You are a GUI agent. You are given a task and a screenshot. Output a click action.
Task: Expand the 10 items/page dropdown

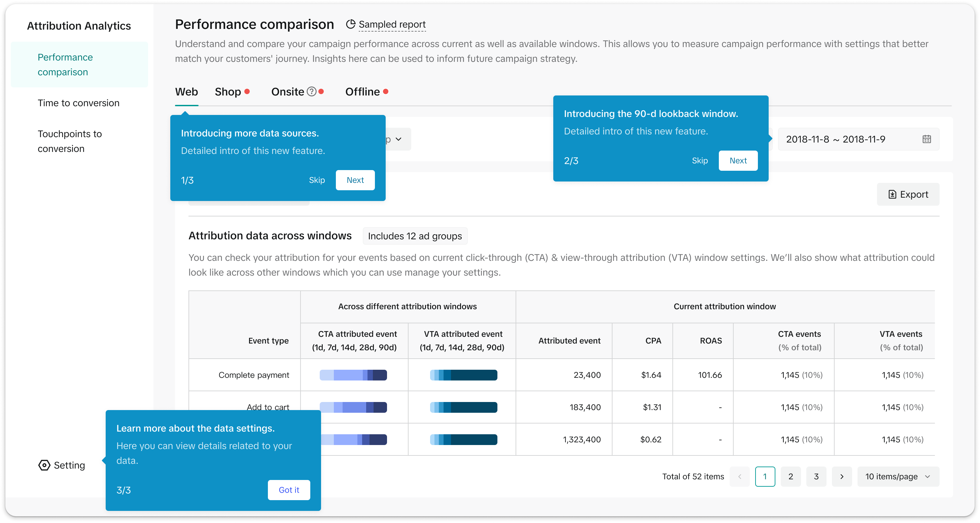pos(898,477)
